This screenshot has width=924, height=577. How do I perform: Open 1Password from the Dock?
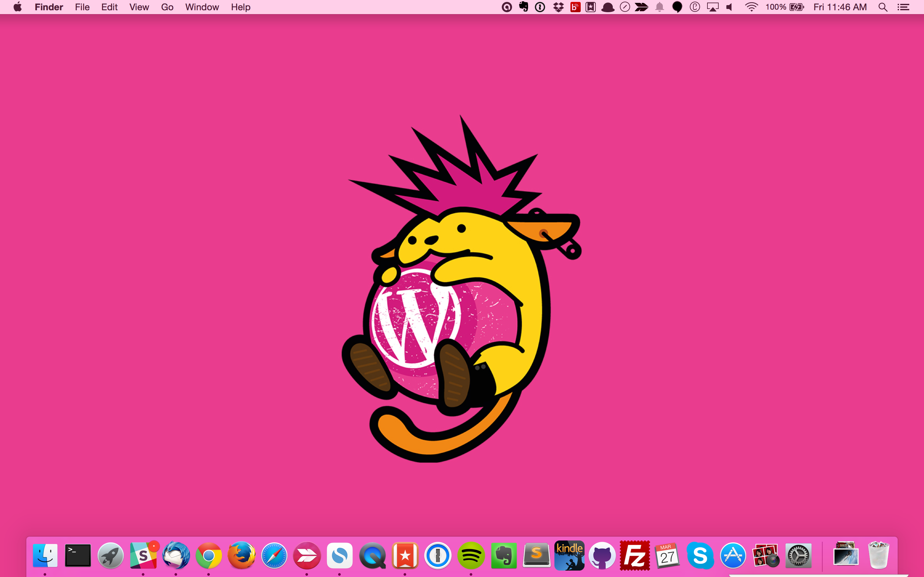click(438, 556)
